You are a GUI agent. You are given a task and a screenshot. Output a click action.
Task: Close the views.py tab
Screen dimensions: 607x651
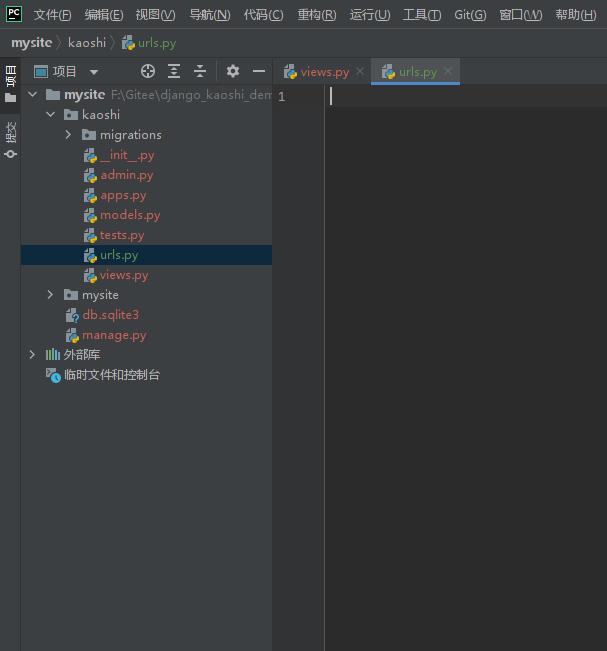click(x=360, y=71)
